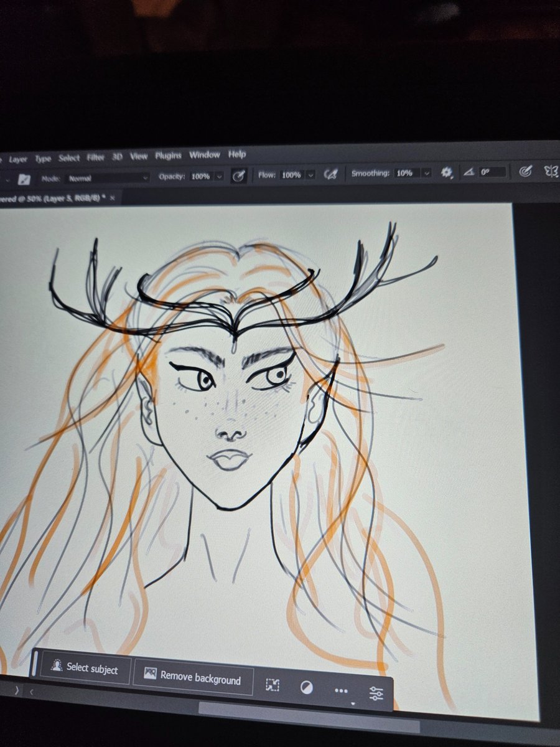The width and height of the screenshot is (560, 747).
Task: Open the Filter menu
Action: (96, 157)
